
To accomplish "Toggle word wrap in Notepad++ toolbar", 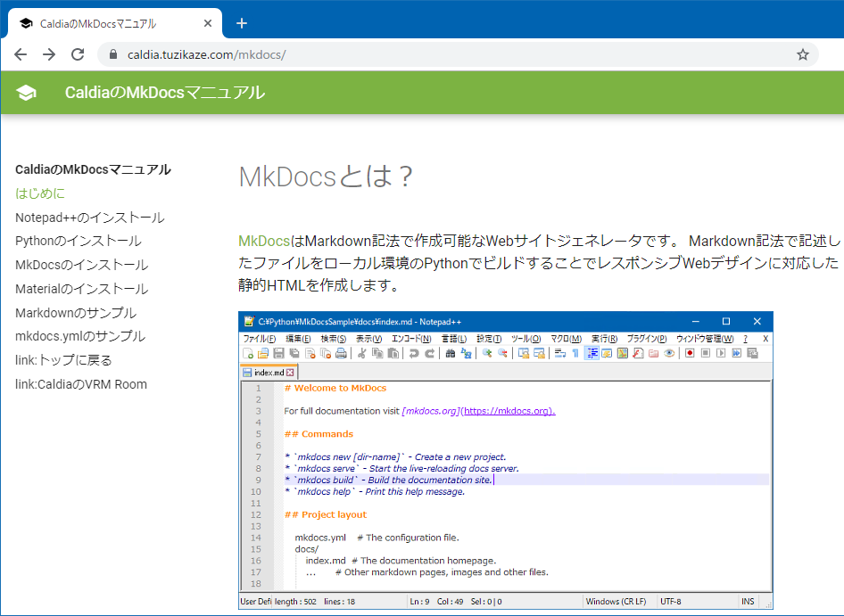I will coord(560,353).
